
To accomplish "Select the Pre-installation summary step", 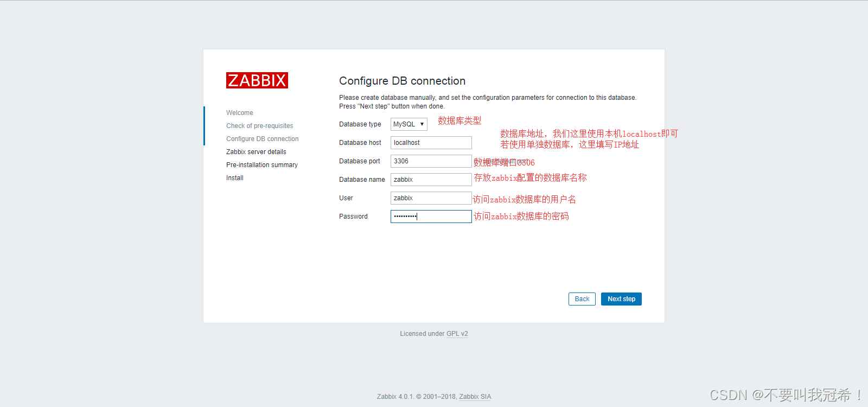I will (x=262, y=165).
